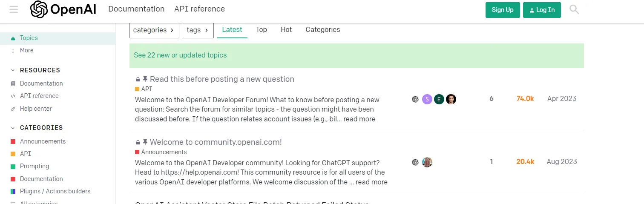The height and width of the screenshot is (204, 644).
Task: Click the OpenAI logo
Action: 63,9
